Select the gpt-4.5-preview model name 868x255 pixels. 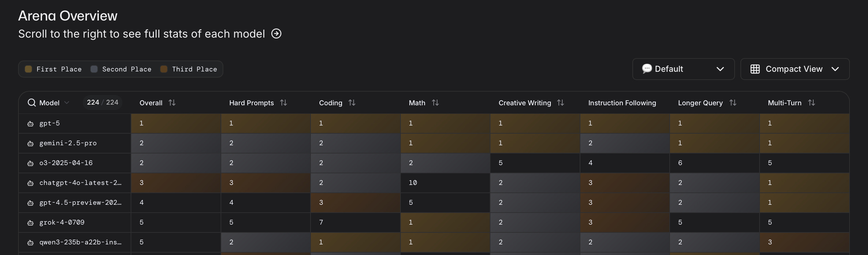[x=80, y=202]
